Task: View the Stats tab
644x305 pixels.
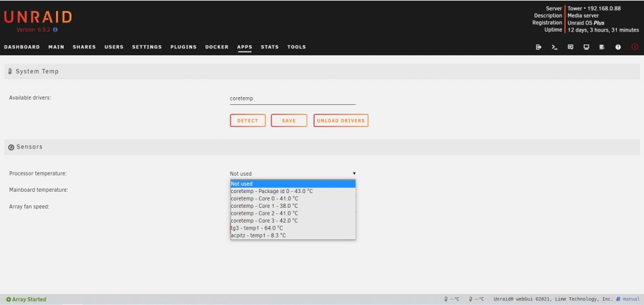Action: [269, 47]
